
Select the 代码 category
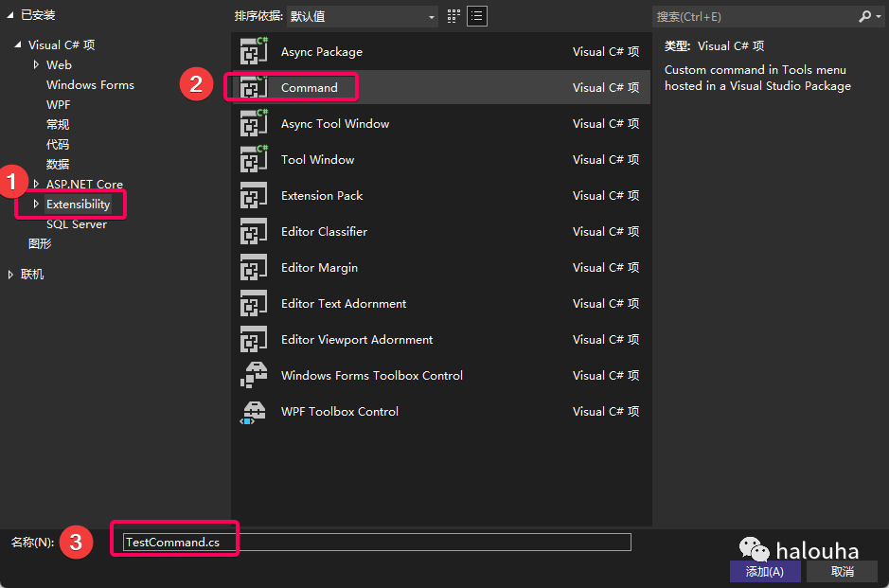tap(58, 144)
